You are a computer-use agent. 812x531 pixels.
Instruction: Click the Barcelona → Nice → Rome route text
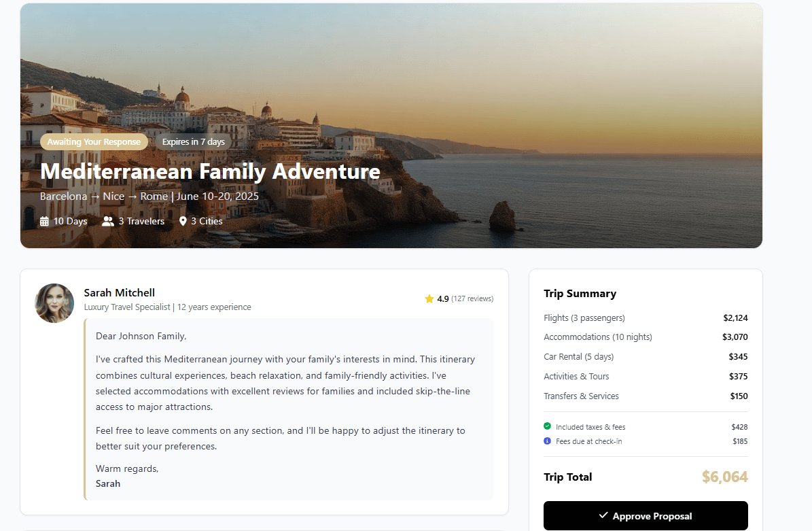click(104, 196)
